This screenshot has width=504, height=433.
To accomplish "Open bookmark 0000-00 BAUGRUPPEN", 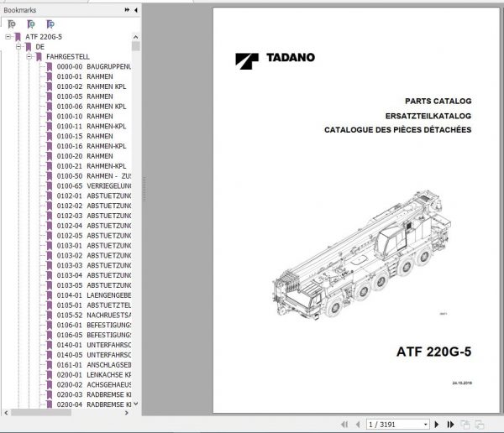I will 93,67.
